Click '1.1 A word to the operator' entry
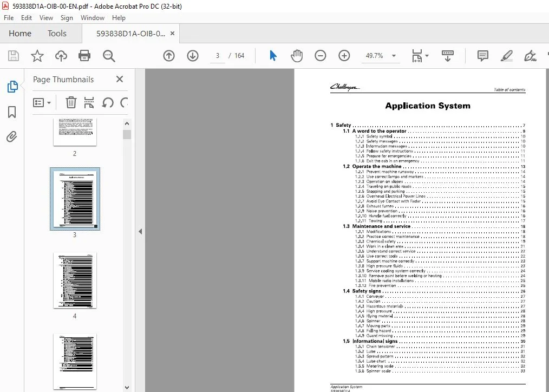This screenshot has width=549, height=392. tap(434, 131)
